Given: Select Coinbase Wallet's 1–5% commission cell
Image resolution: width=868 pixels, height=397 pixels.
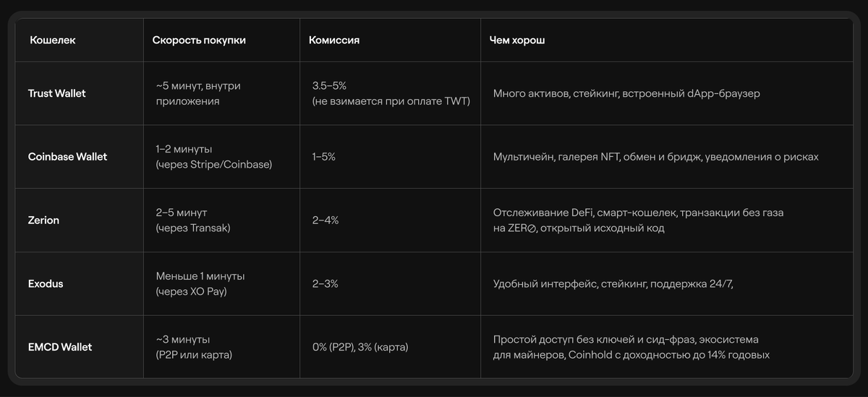Looking at the screenshot, I should [324, 157].
